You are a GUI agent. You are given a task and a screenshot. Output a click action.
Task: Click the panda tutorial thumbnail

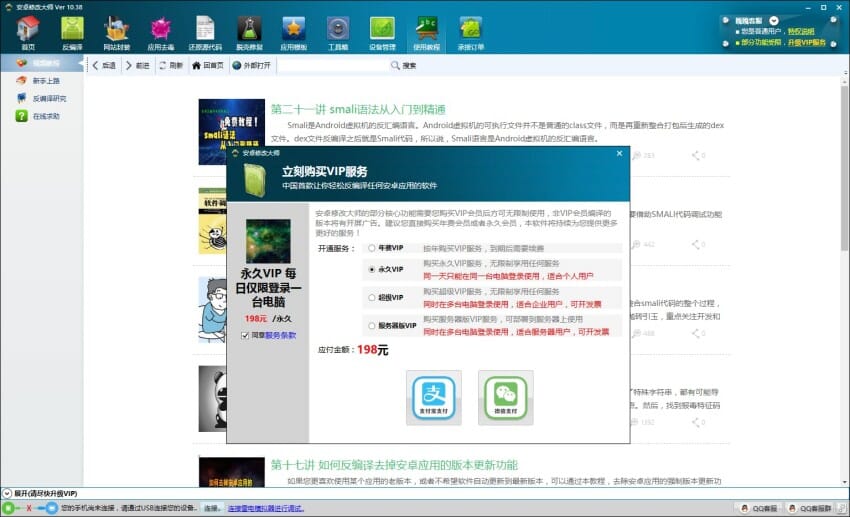point(212,399)
